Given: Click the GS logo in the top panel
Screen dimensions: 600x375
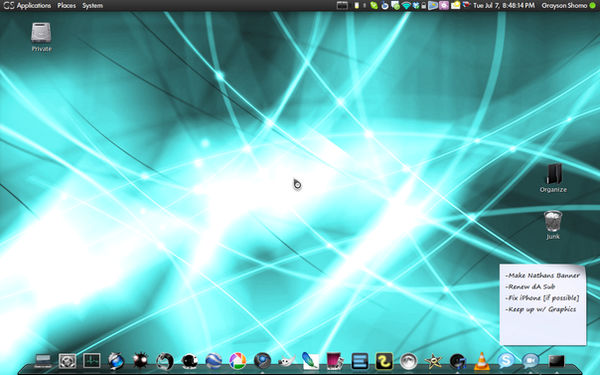Looking at the screenshot, I should click(x=8, y=6).
